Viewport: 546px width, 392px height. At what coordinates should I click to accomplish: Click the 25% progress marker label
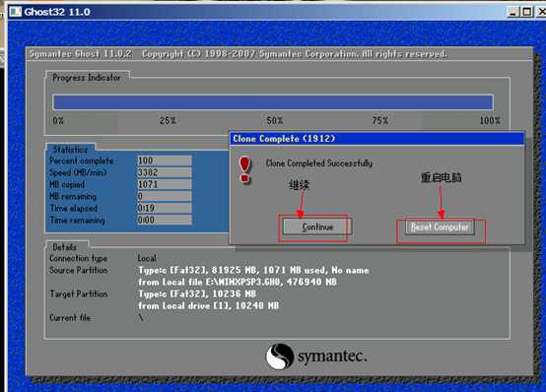coord(168,121)
